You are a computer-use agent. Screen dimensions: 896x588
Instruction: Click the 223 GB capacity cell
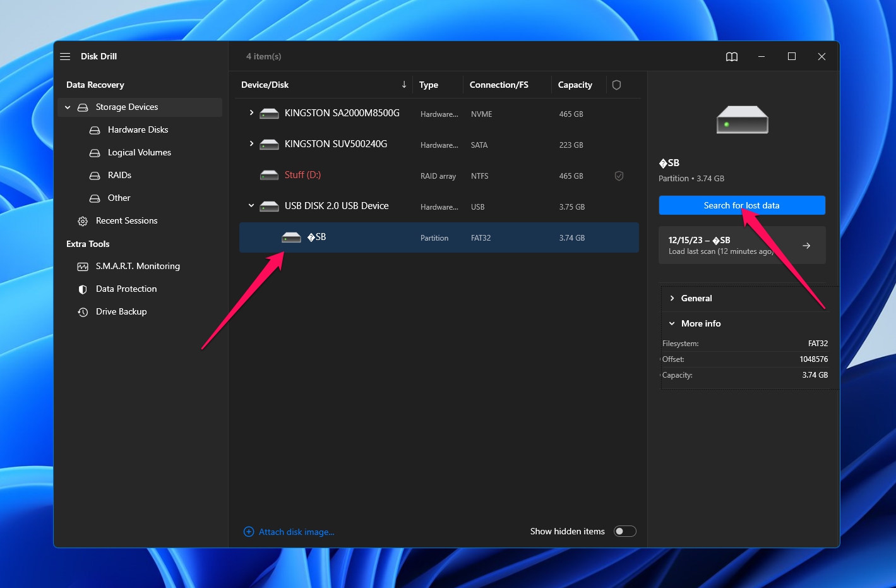pos(571,145)
